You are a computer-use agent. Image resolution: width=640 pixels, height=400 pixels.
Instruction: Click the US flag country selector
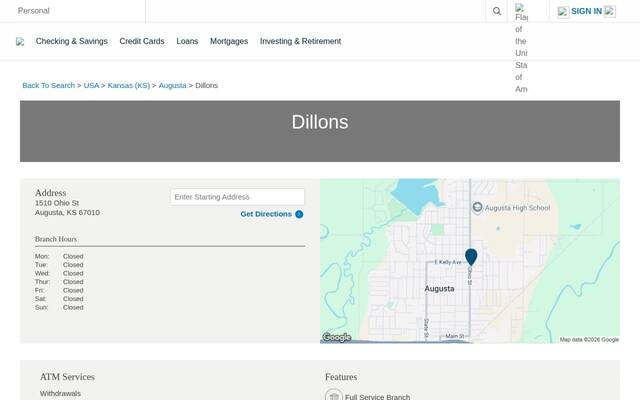(521, 47)
